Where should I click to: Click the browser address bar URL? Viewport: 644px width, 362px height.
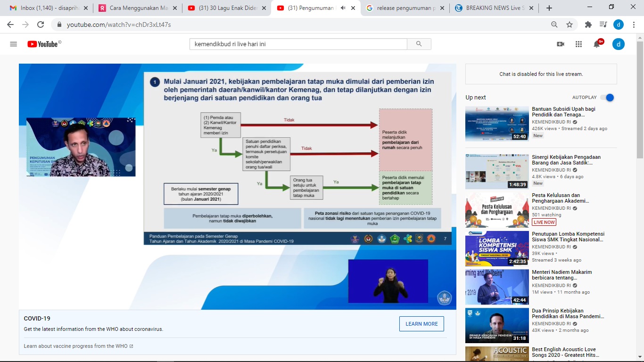(119, 25)
